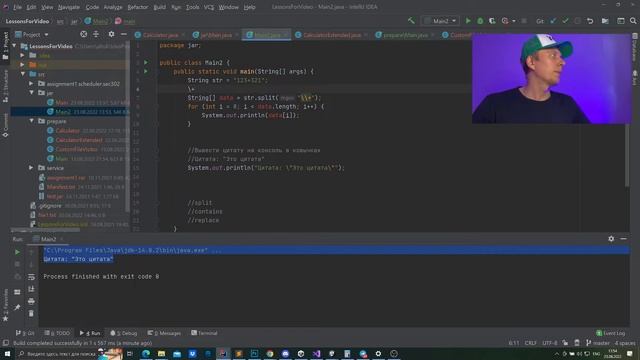
Task: Toggle the Structure side tool window
Action: pos(5,86)
